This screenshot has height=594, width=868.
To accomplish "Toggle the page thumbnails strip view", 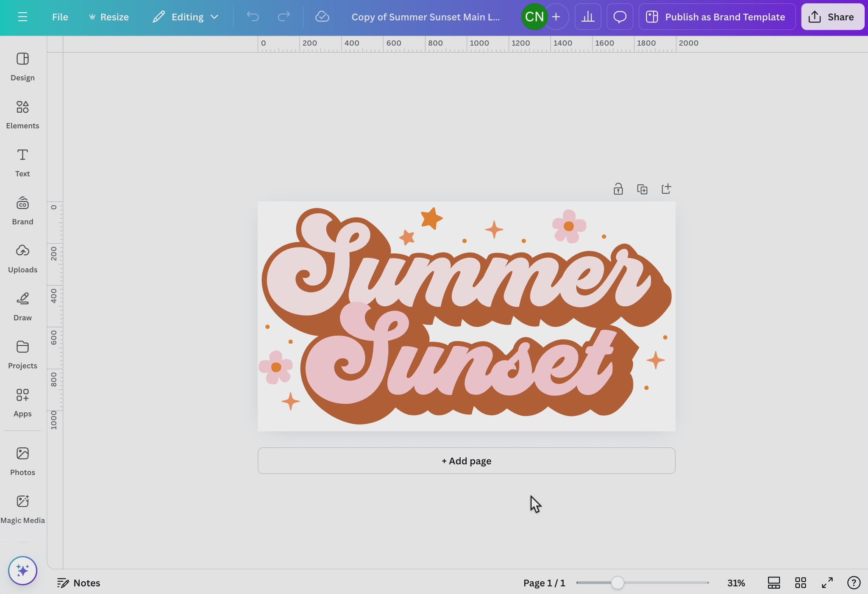I will point(773,583).
